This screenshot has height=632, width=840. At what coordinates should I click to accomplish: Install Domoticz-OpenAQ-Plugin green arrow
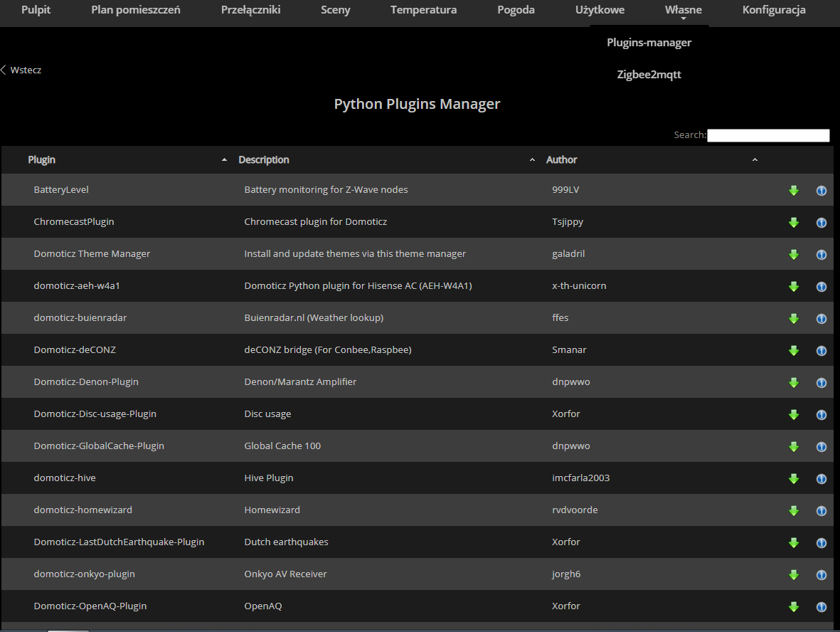[793, 607]
